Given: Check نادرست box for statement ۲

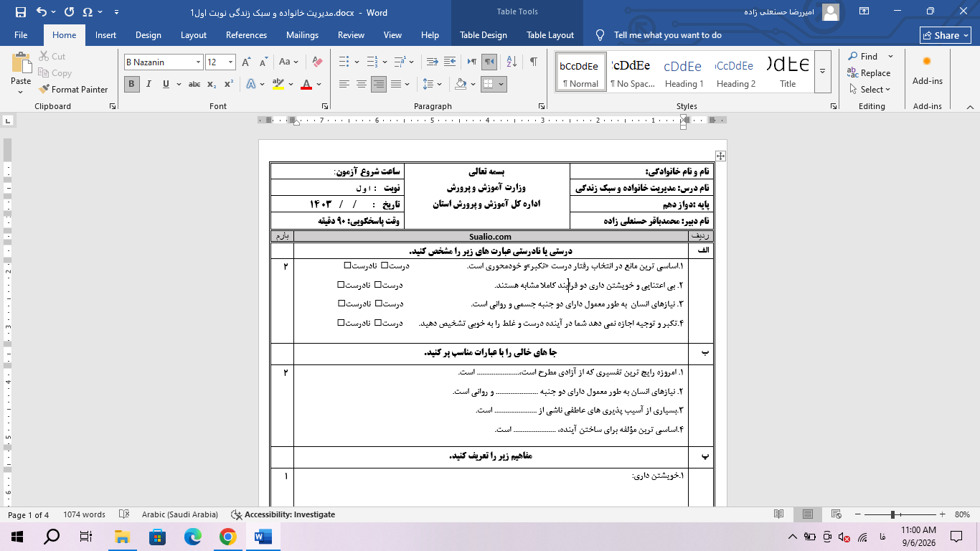Looking at the screenshot, I should (341, 285).
